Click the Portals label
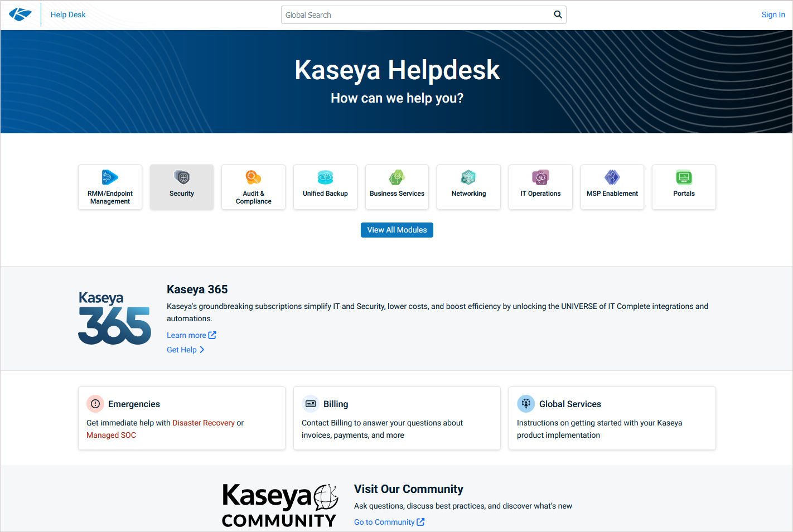This screenshot has width=793, height=532. coord(684,194)
